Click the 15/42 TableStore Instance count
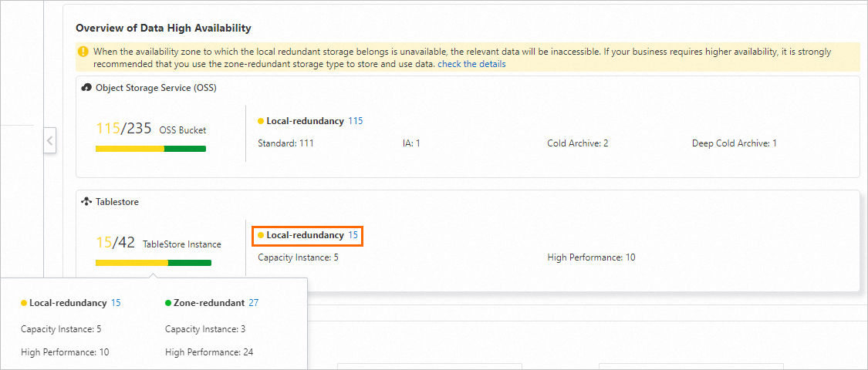 (116, 243)
